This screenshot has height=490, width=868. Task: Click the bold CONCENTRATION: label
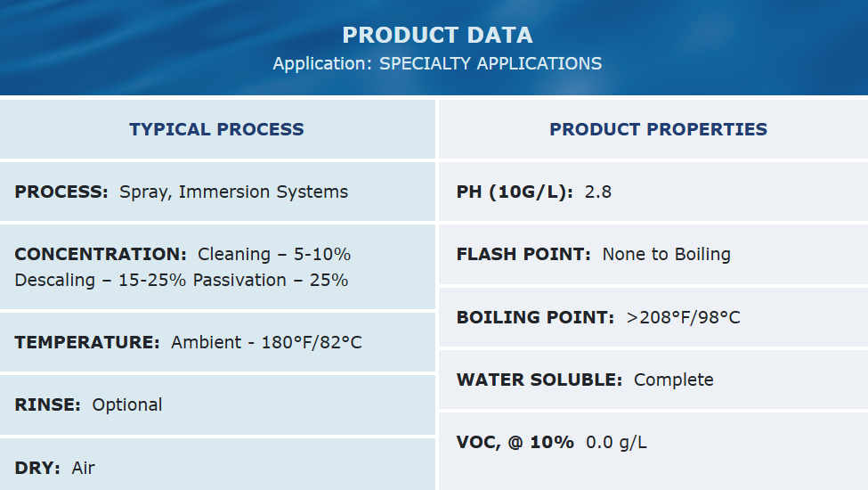(x=101, y=254)
